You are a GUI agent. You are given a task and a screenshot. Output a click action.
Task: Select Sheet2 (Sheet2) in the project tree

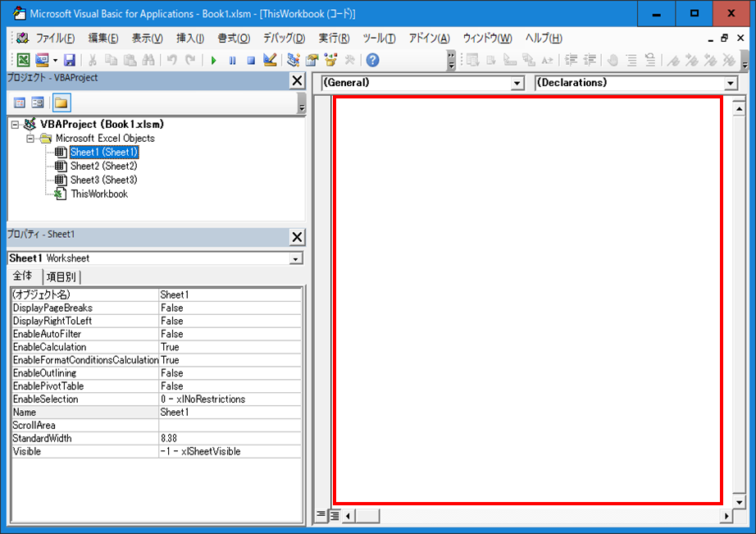(104, 167)
